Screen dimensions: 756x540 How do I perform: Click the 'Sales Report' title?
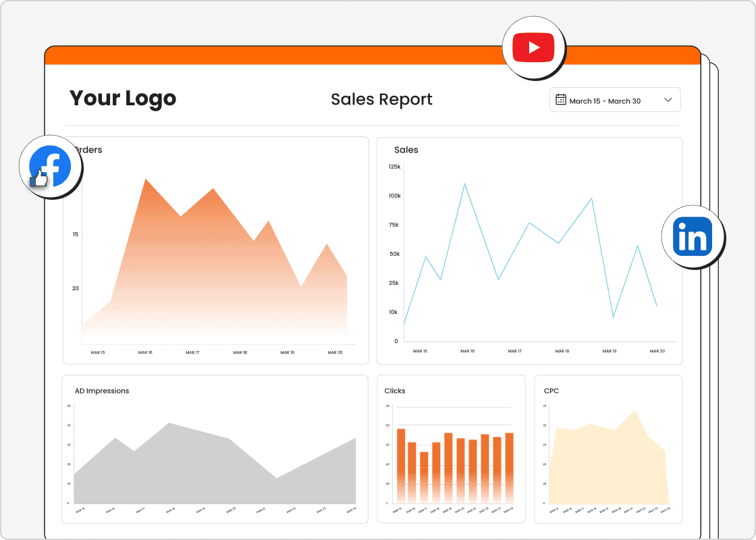(381, 99)
